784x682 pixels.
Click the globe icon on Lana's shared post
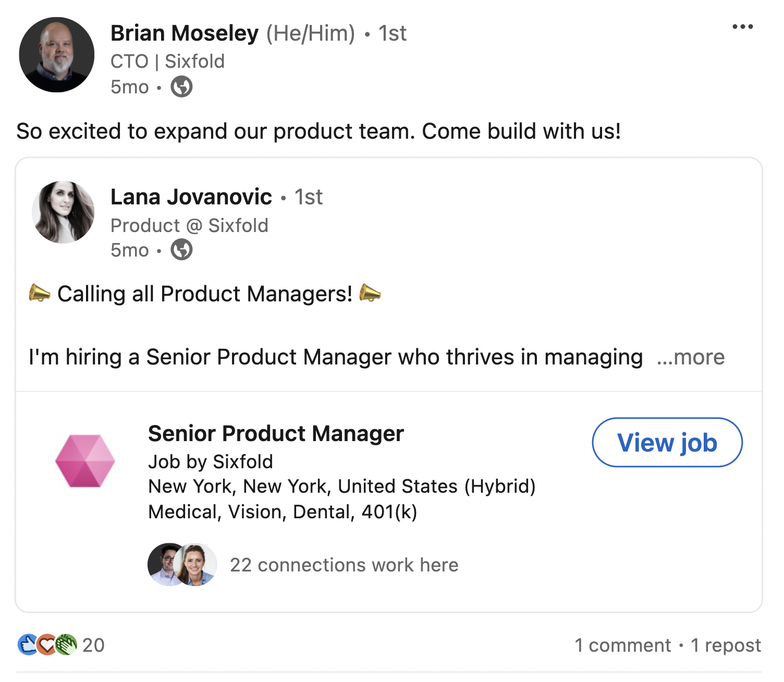pos(182,250)
